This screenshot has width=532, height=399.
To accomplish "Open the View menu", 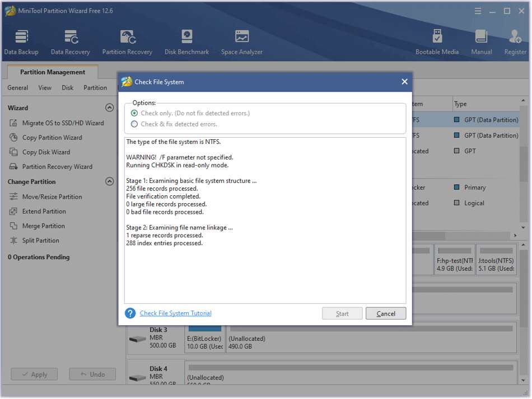I will tap(45, 88).
